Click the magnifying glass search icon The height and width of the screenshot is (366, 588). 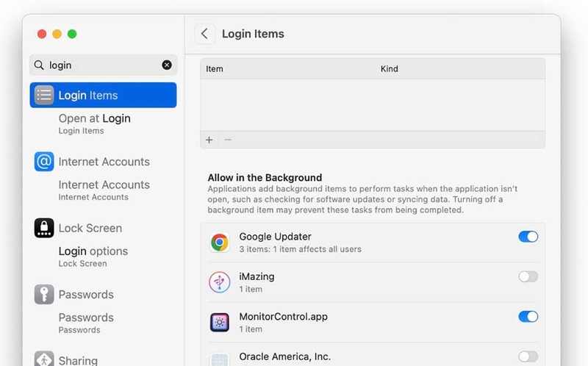pos(39,65)
